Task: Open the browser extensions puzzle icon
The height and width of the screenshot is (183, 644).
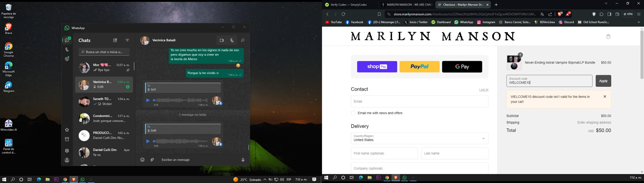Action: click(601, 14)
